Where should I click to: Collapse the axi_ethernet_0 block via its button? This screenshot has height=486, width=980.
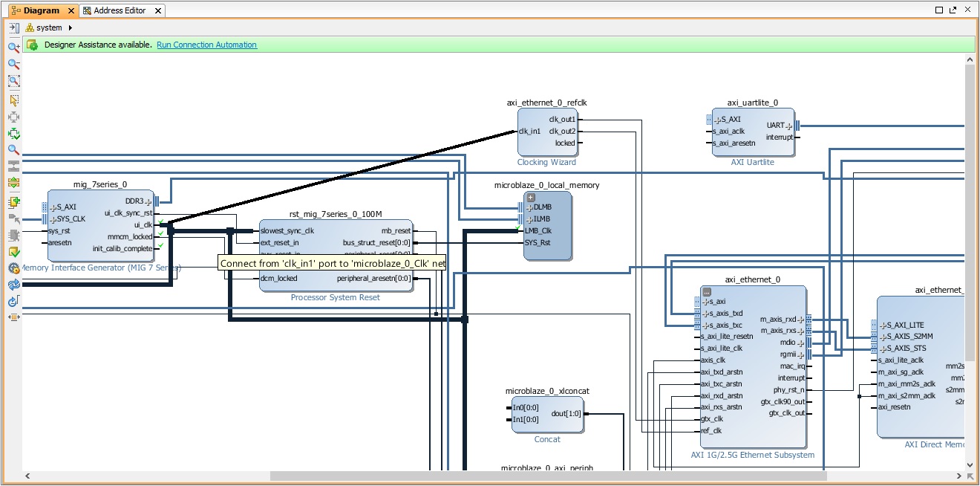(x=707, y=291)
